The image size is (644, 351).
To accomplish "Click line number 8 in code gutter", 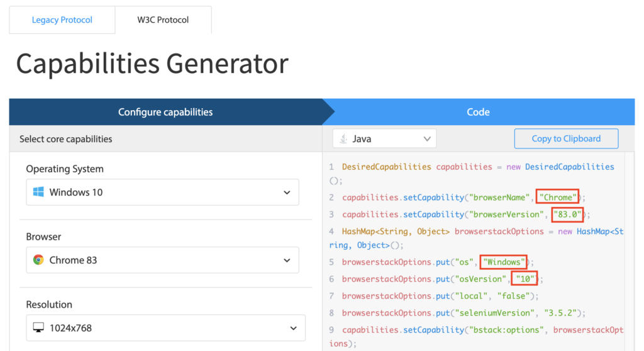I will pyautogui.click(x=331, y=313).
